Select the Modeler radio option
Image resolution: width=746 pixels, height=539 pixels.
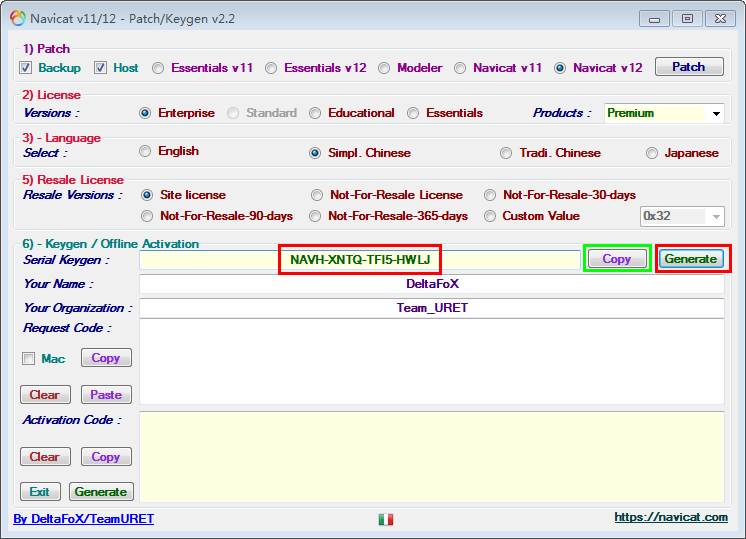[384, 68]
